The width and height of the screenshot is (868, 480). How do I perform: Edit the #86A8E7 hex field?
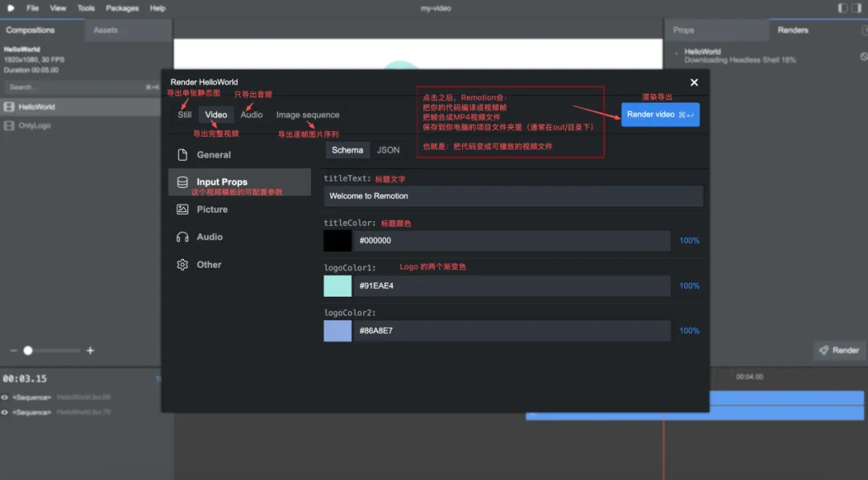(x=512, y=331)
